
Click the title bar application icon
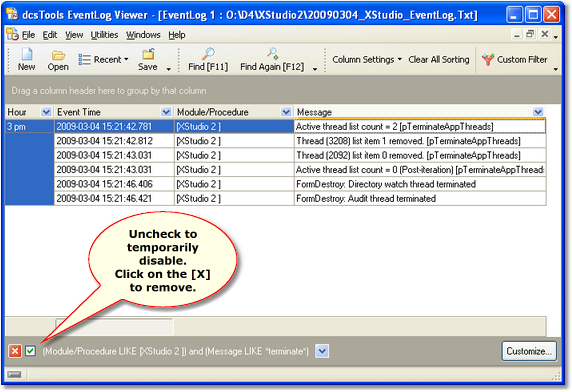click(12, 14)
